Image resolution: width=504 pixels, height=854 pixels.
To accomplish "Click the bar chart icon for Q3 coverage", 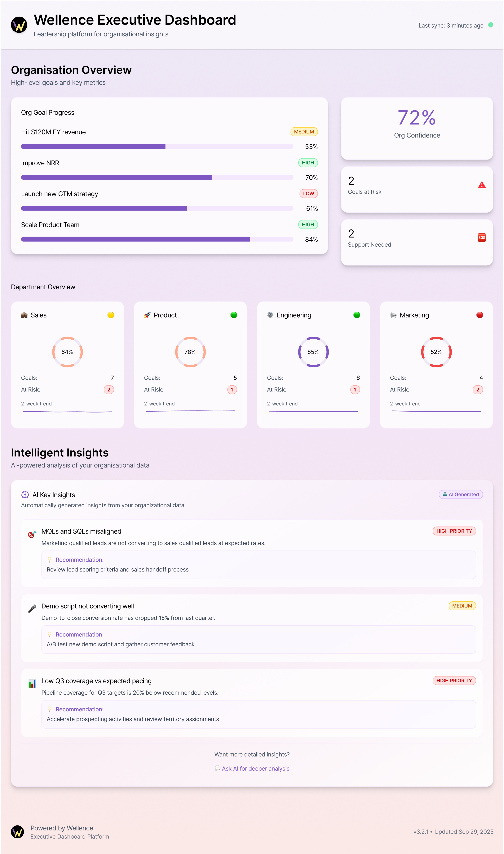I will (32, 683).
